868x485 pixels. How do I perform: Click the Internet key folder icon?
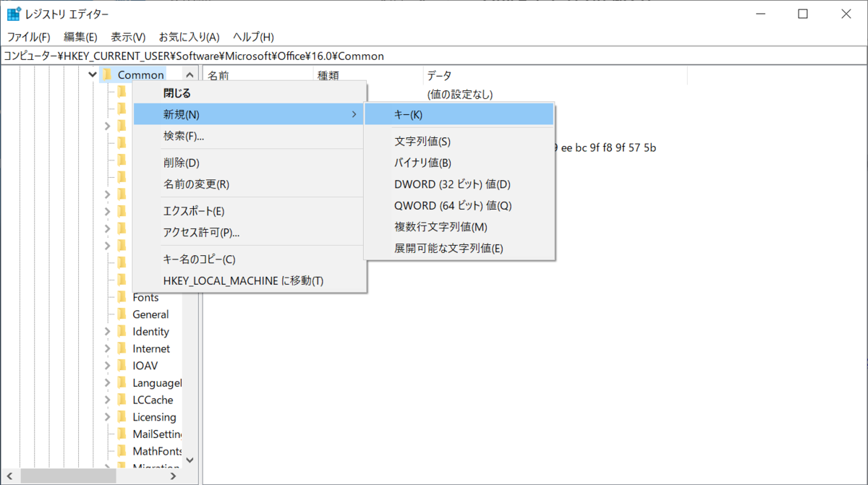point(122,348)
